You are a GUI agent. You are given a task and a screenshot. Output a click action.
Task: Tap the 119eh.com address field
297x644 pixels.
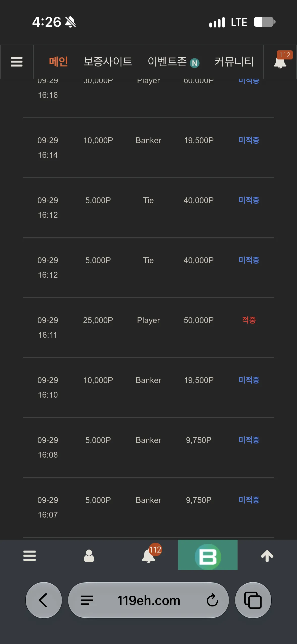pos(149,600)
